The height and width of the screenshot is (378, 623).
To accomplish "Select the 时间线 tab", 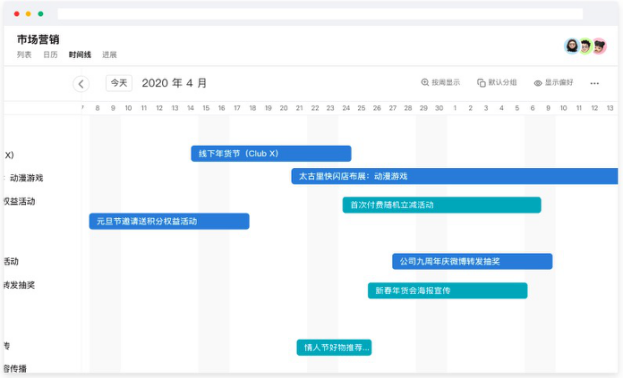I will [80, 54].
